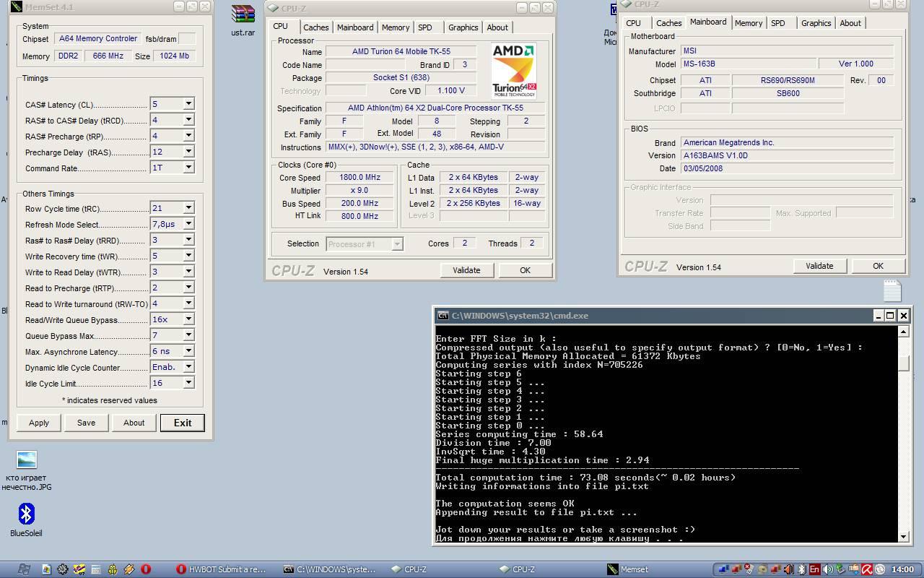Select Graphics tab in right CPU-Z window
924x578 pixels.
click(816, 23)
